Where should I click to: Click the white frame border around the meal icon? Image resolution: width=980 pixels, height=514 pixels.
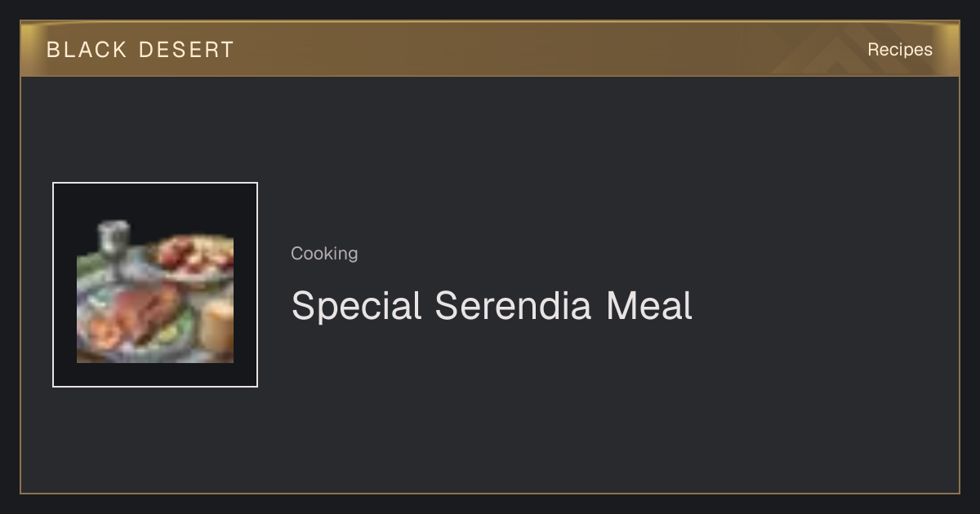click(x=155, y=184)
